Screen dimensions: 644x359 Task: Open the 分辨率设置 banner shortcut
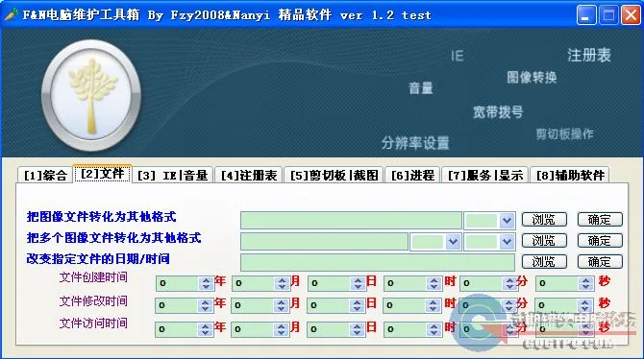point(415,143)
